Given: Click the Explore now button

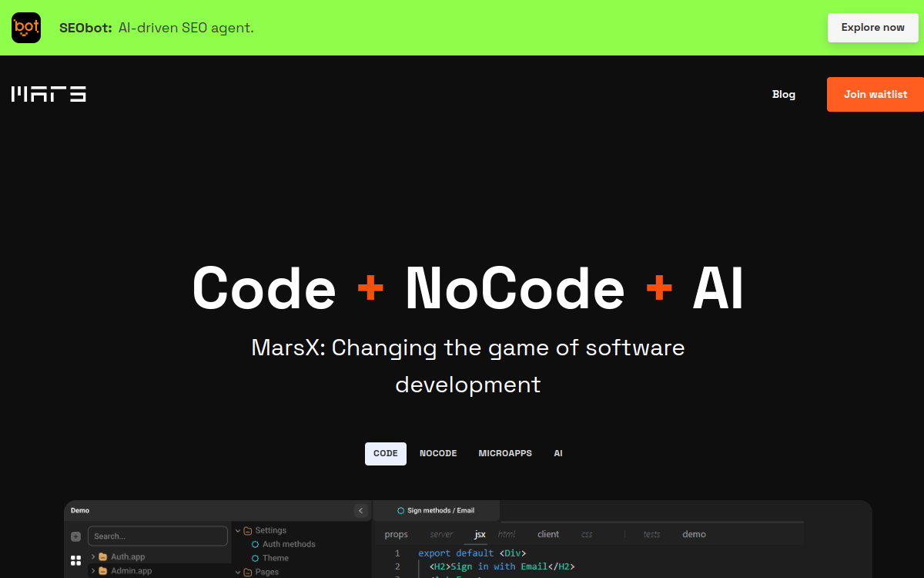Looking at the screenshot, I should 872,28.
